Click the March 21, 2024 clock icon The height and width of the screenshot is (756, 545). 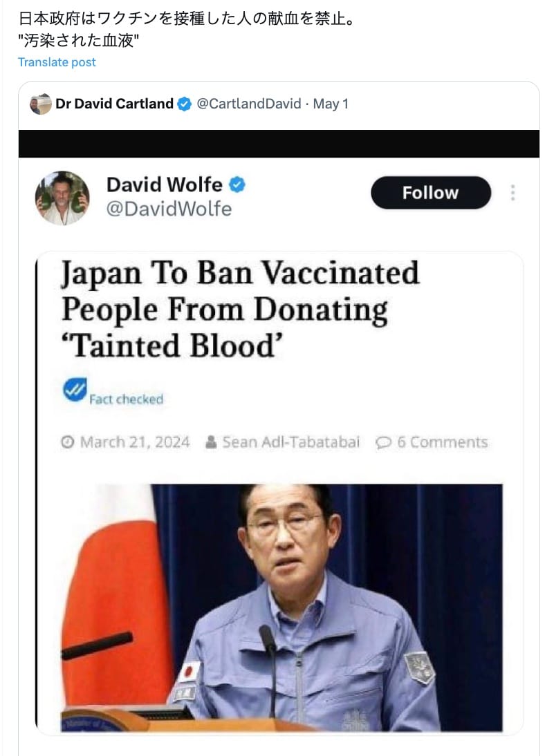click(68, 442)
